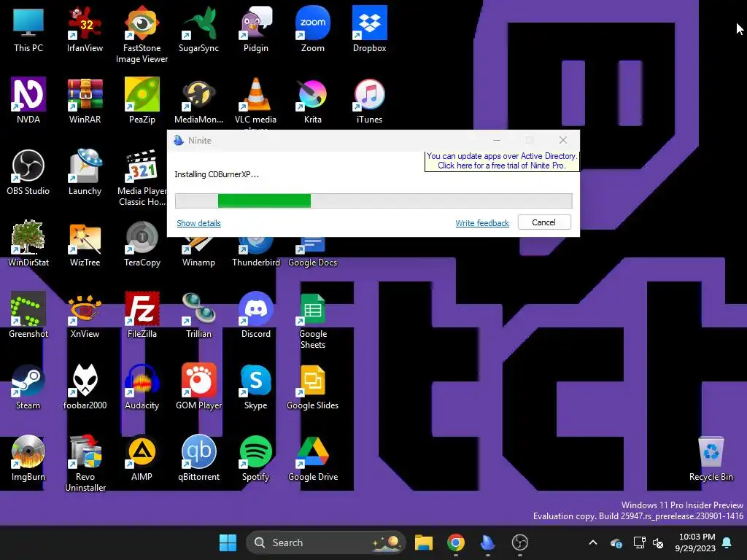Select the Google Slides desktop icon

pos(312,386)
